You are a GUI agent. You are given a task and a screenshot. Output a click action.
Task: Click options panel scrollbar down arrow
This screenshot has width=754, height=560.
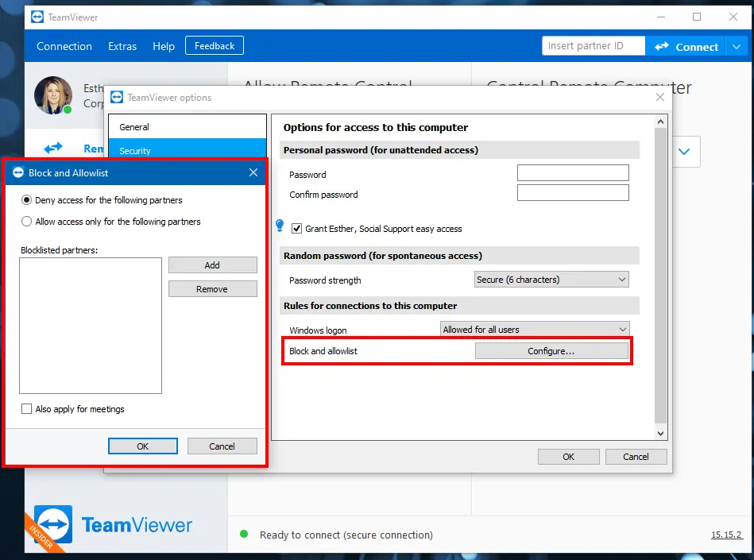pos(661,433)
